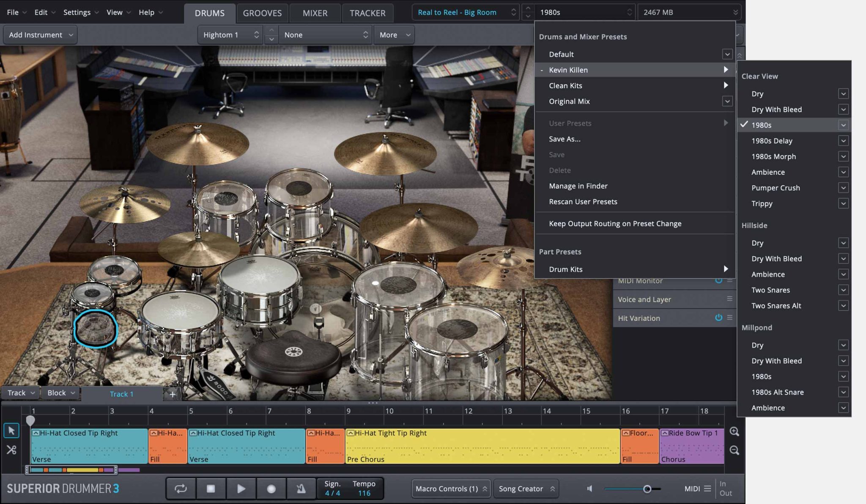
Task: Switch to the GROOVES tab
Action: (x=262, y=13)
